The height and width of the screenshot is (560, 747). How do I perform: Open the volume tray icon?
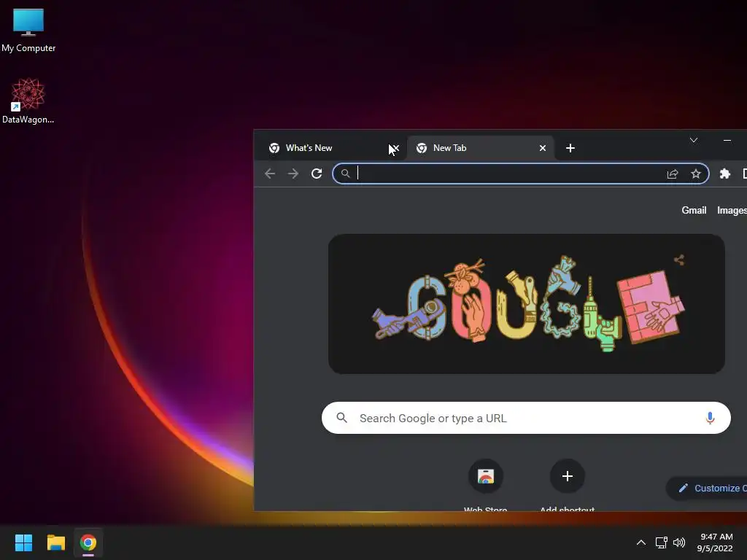[x=679, y=542]
